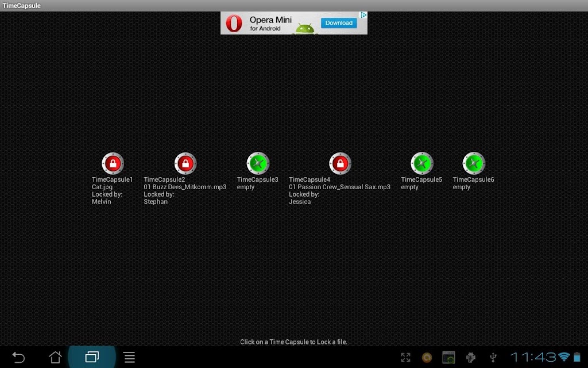Image resolution: width=588 pixels, height=368 pixels.
Task: Click the Opera Mini logo in the ad
Action: [x=234, y=23]
